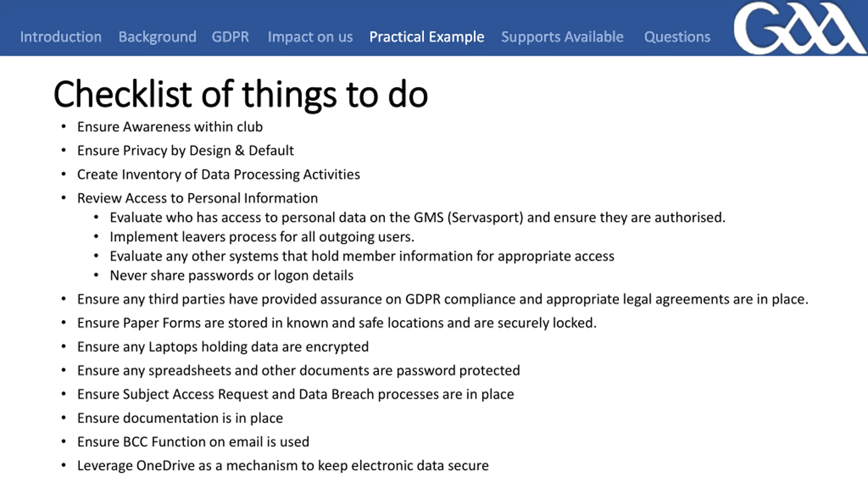The width and height of the screenshot is (868, 488).
Task: Select the Ensure documentation is in place item
Action: 180,418
